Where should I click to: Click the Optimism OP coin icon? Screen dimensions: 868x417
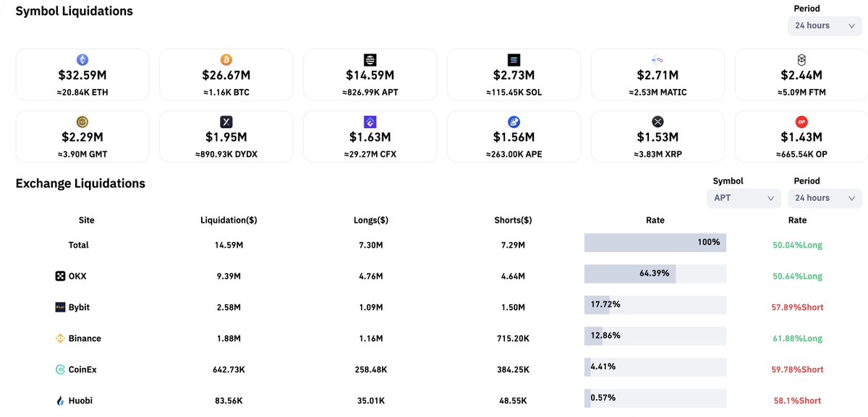pyautogui.click(x=801, y=121)
